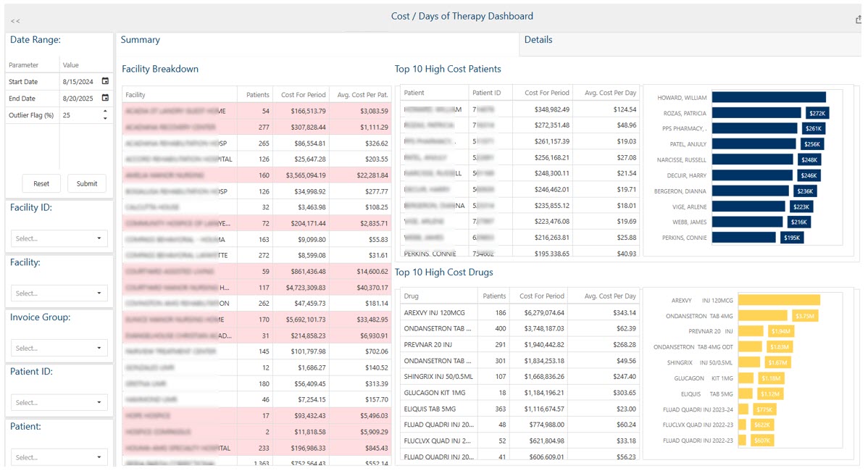Open the Start Date calendar picker

tap(105, 81)
